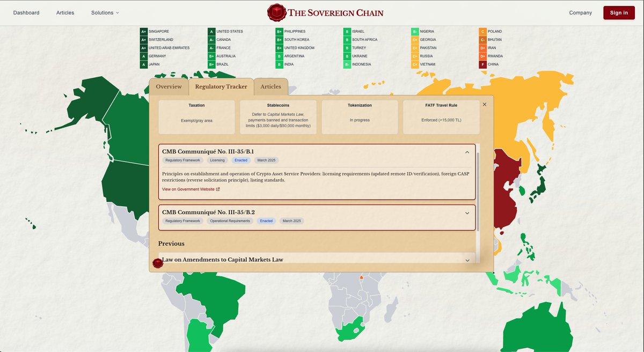Open the Company nav link
This screenshot has width=644, height=352.
tap(581, 12)
